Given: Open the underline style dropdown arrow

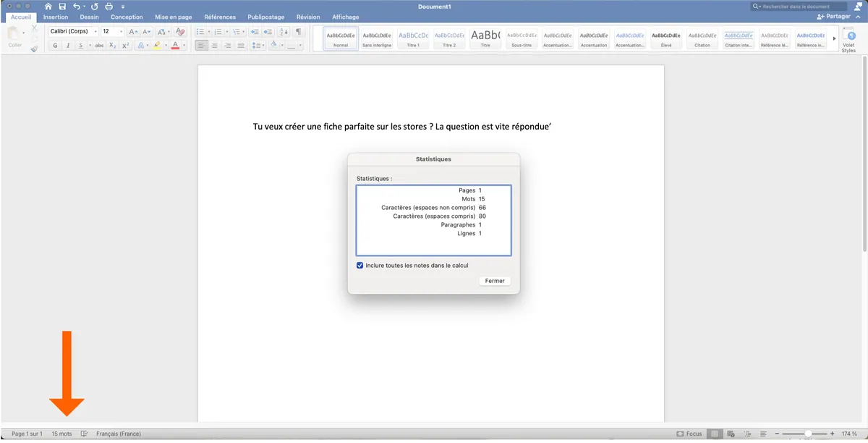Looking at the screenshot, I should 90,46.
